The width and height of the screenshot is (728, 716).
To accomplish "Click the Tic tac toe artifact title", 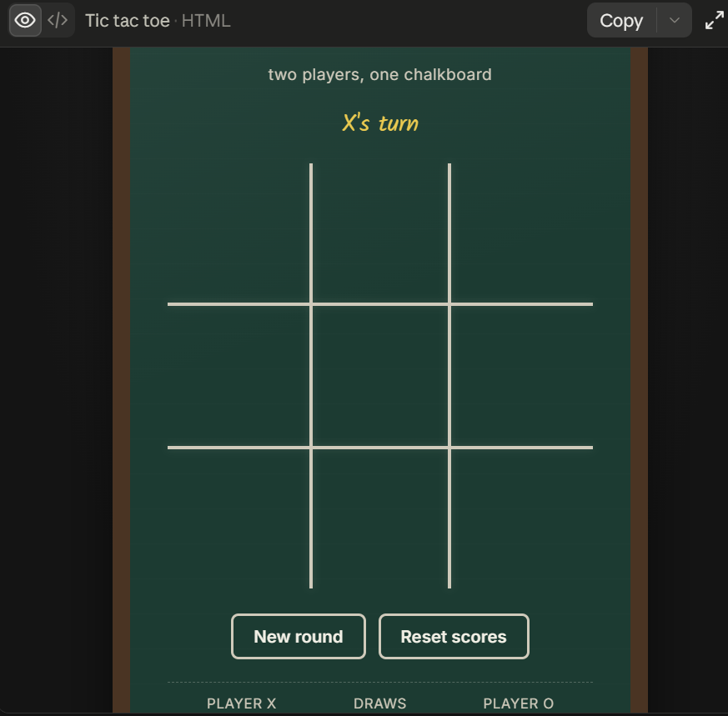I will [128, 21].
